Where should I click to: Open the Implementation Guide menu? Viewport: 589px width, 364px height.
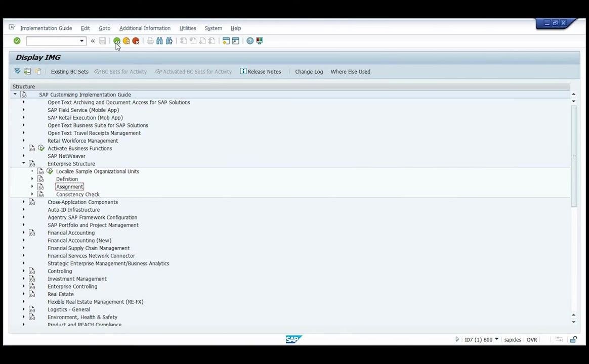pyautogui.click(x=46, y=28)
